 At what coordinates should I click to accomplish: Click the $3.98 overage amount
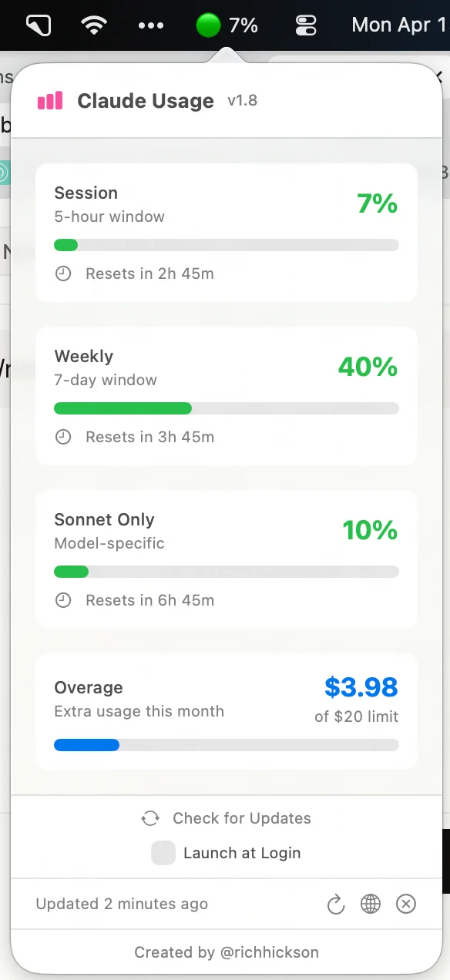click(x=361, y=686)
